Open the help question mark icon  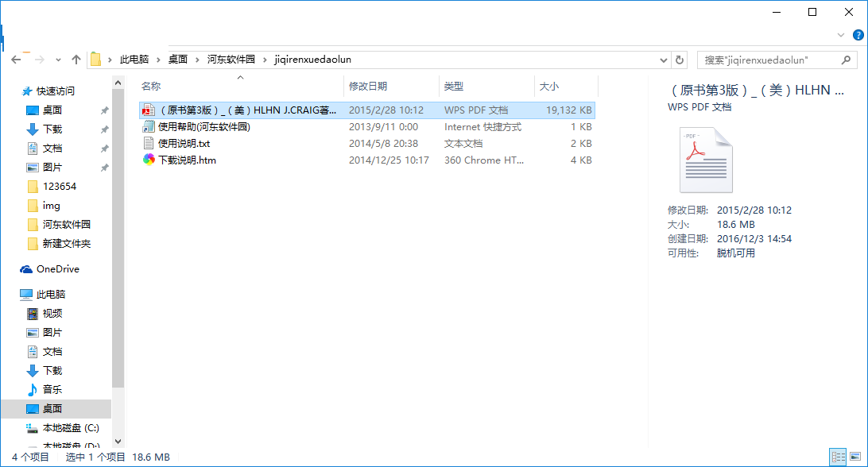858,36
